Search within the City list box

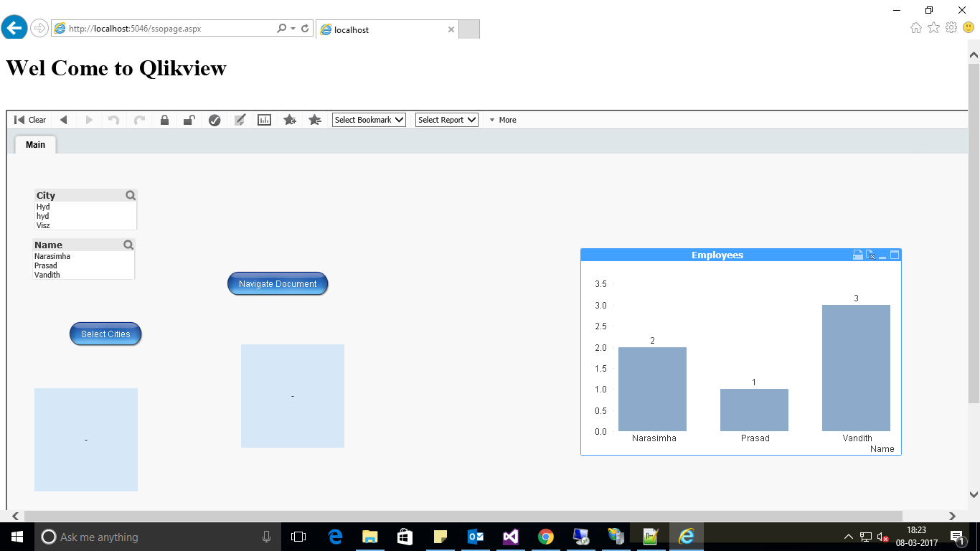coord(131,195)
